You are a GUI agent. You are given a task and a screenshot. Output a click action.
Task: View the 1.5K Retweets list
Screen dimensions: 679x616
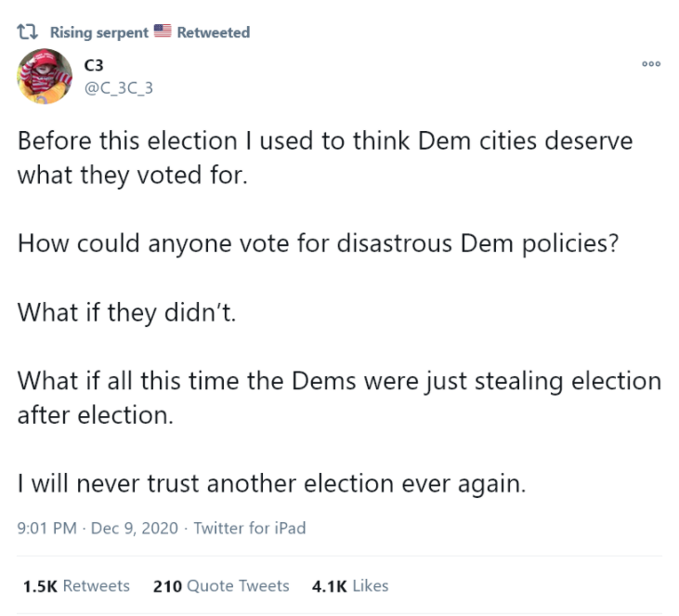pyautogui.click(x=76, y=585)
